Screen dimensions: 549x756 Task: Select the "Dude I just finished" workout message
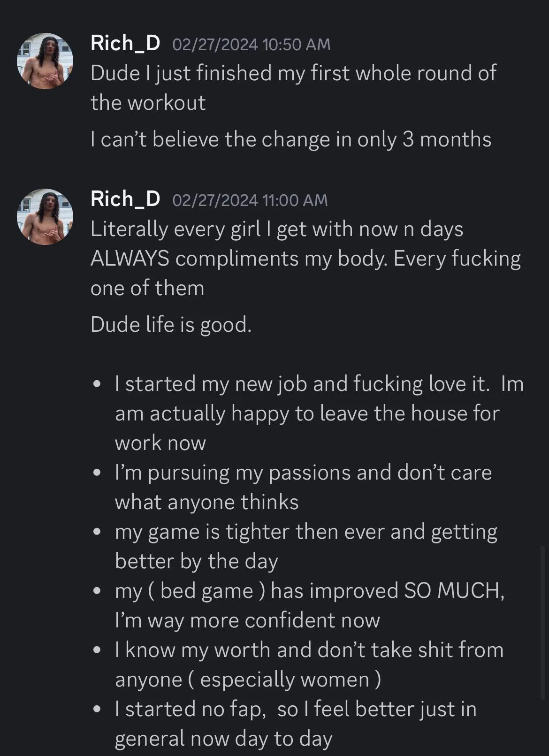click(293, 88)
